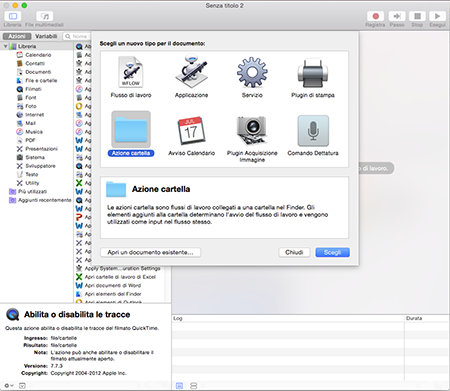The image size is (450, 391).
Task: Click the Stop toolbar button
Action: (417, 16)
